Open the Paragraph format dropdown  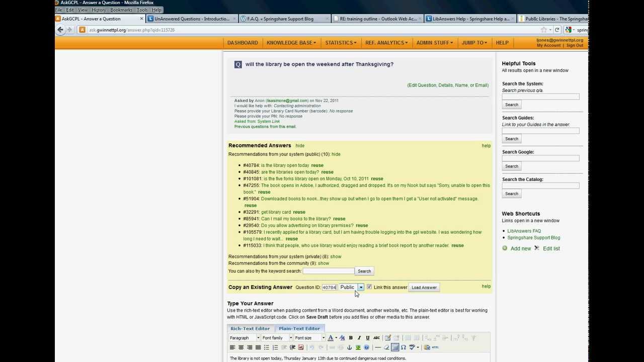tap(244, 338)
